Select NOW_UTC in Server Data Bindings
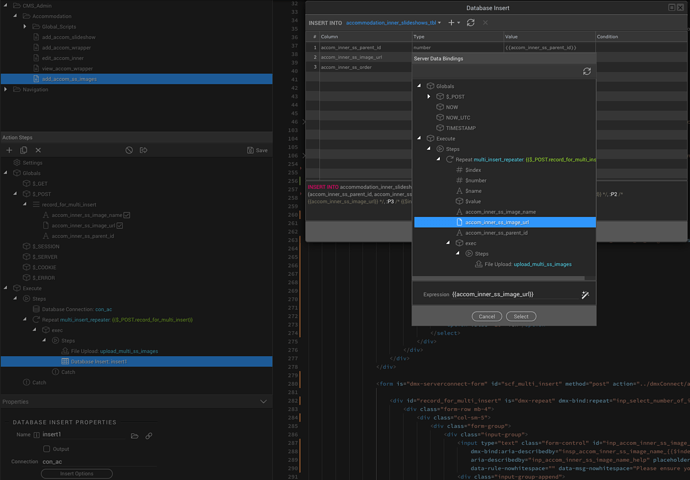This screenshot has width=690, height=480. click(453, 117)
